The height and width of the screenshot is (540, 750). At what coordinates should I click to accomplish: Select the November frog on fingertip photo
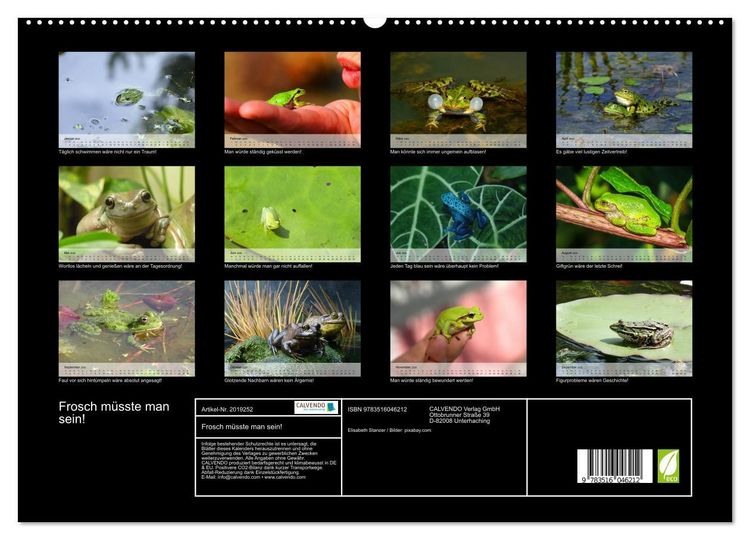[458, 328]
